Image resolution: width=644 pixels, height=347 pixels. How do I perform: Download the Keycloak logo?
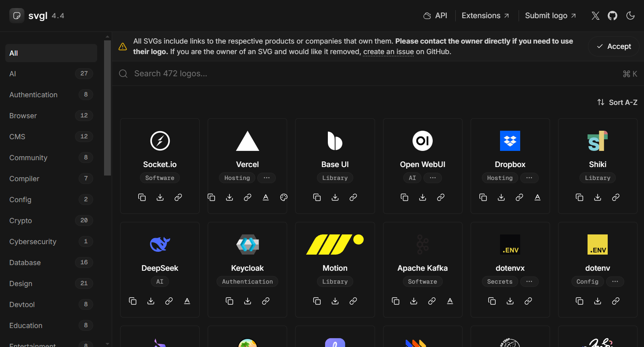coord(248,301)
